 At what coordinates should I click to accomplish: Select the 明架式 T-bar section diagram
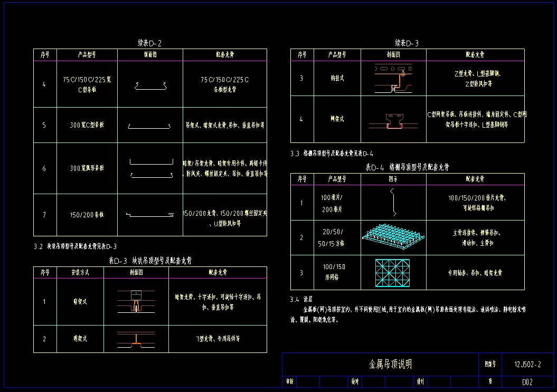coord(136,339)
